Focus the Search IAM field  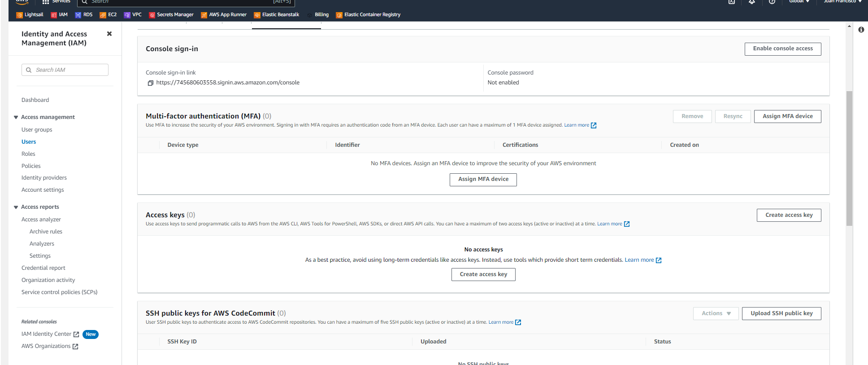pyautogui.click(x=65, y=70)
